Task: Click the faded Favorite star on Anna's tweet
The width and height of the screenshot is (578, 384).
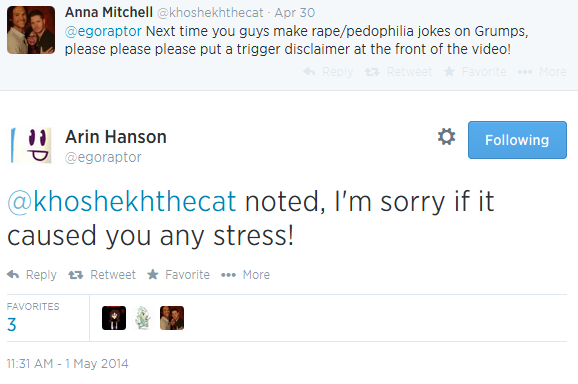Action: 449,71
